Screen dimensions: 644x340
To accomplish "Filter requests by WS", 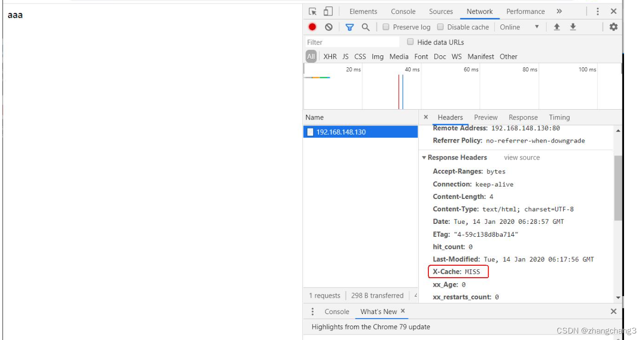I will (x=457, y=56).
